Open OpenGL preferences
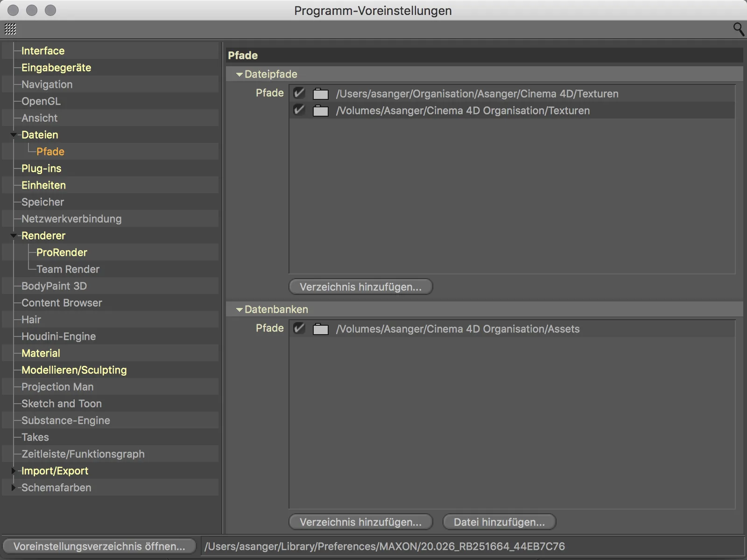 pyautogui.click(x=41, y=101)
